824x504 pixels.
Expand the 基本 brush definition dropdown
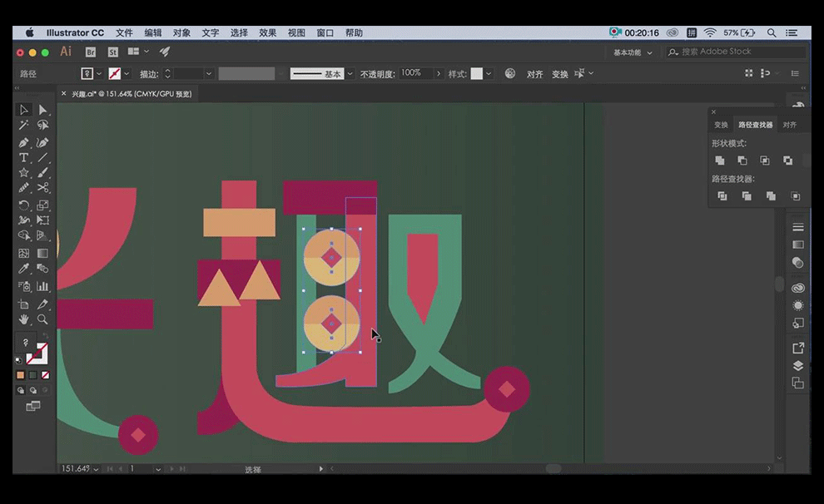[350, 74]
